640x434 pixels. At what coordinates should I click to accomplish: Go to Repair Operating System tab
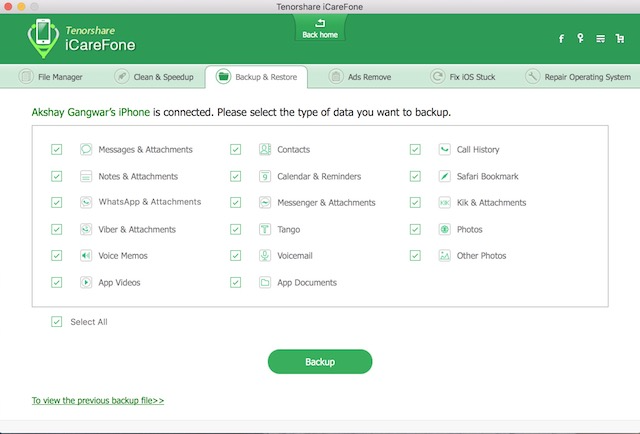pos(578,77)
